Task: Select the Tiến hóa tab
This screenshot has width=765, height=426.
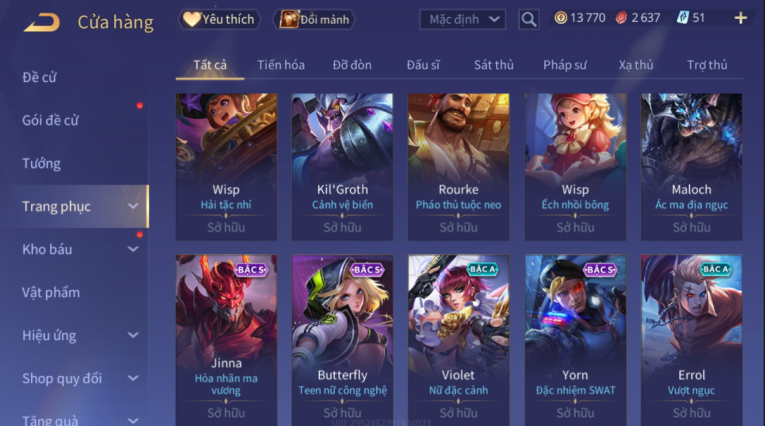Action: coord(281,65)
